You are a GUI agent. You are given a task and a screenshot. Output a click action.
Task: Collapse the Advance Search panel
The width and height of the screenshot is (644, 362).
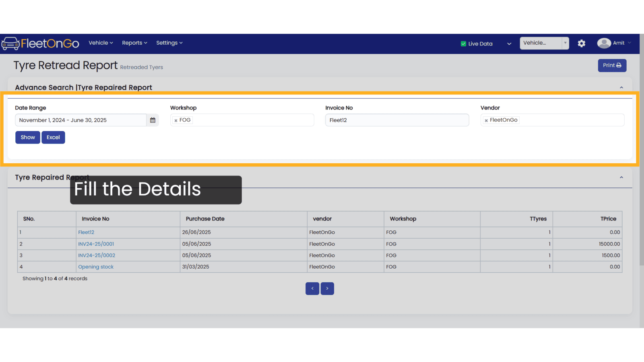(x=621, y=88)
